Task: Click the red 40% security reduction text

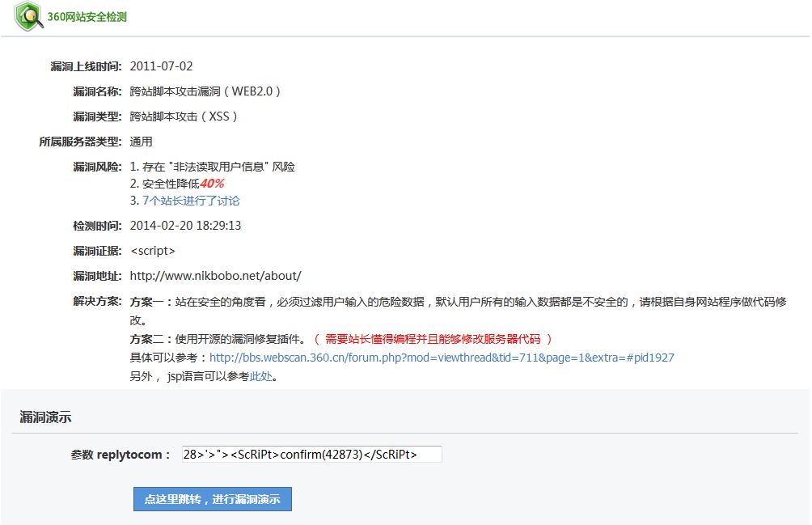Action: click(212, 184)
